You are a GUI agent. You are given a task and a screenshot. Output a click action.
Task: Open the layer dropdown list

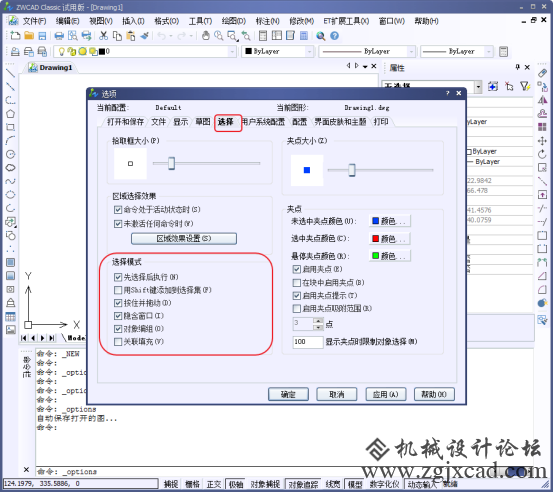click(x=232, y=52)
